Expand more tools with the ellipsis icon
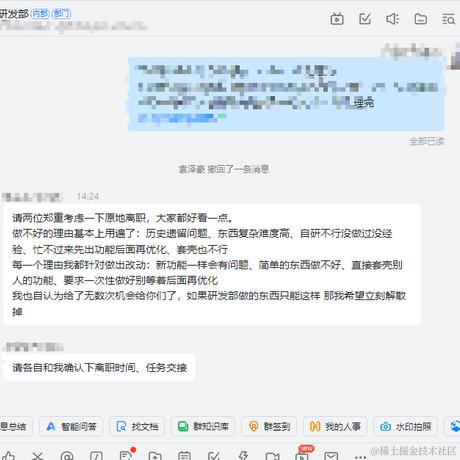460x460 pixels. click(x=360, y=457)
